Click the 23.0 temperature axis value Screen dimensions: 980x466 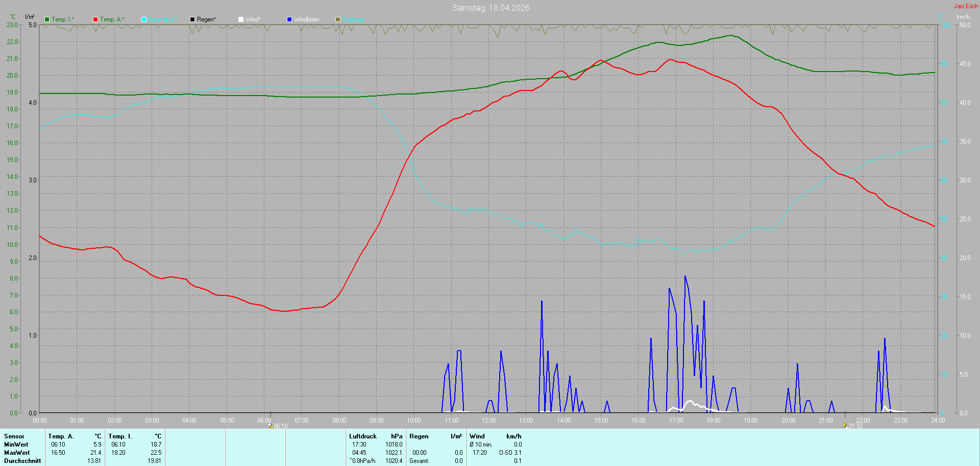pos(12,25)
